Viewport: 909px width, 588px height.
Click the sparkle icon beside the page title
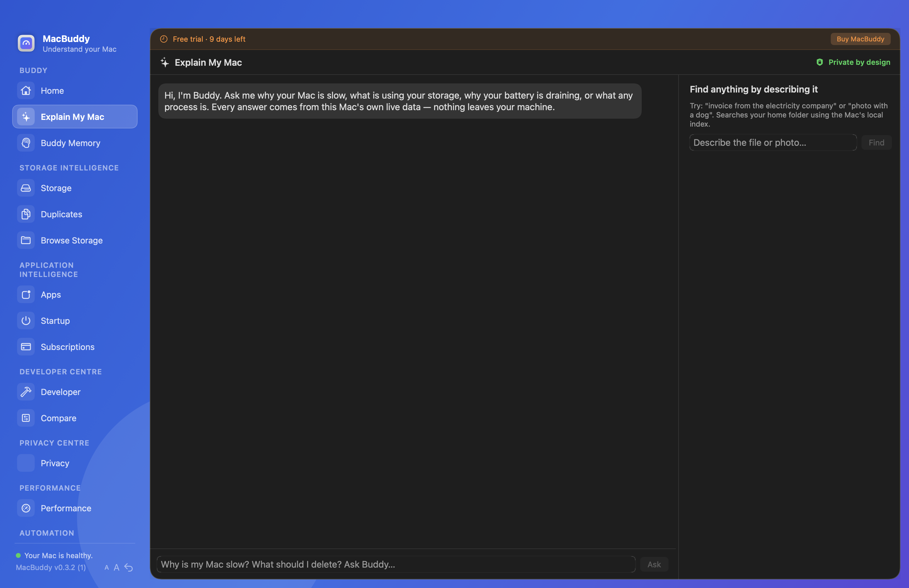click(x=165, y=62)
